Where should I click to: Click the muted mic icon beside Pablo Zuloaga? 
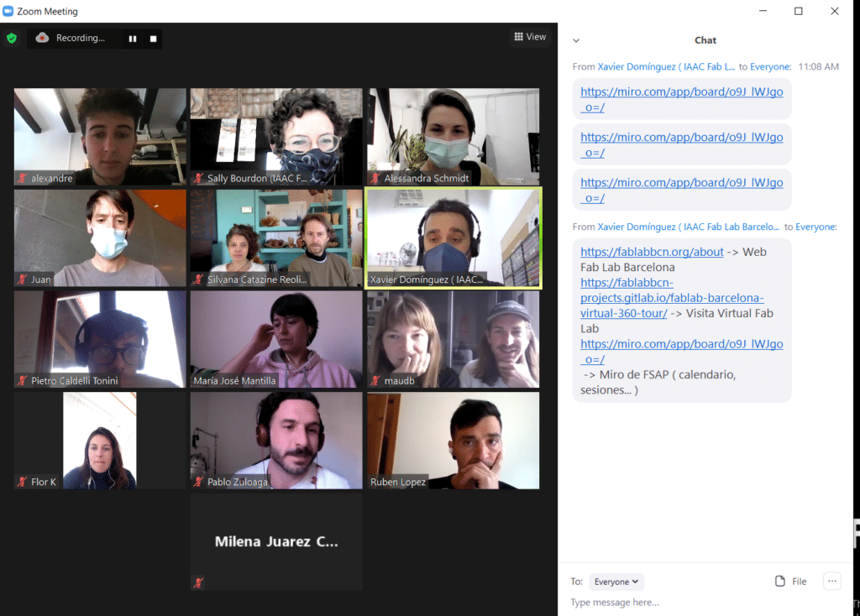pyautogui.click(x=199, y=483)
